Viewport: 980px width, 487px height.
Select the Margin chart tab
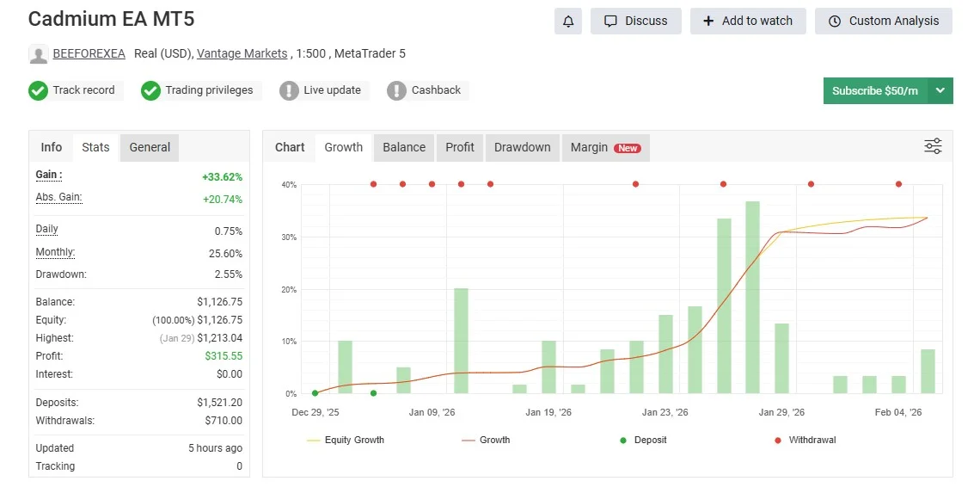pos(604,147)
